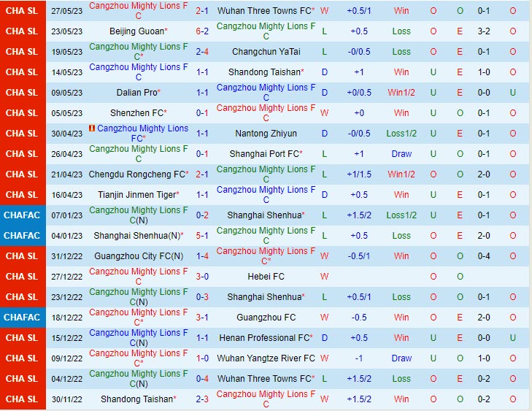Select the -0/0.5 handicap for Changchun YaTai match

(359, 52)
